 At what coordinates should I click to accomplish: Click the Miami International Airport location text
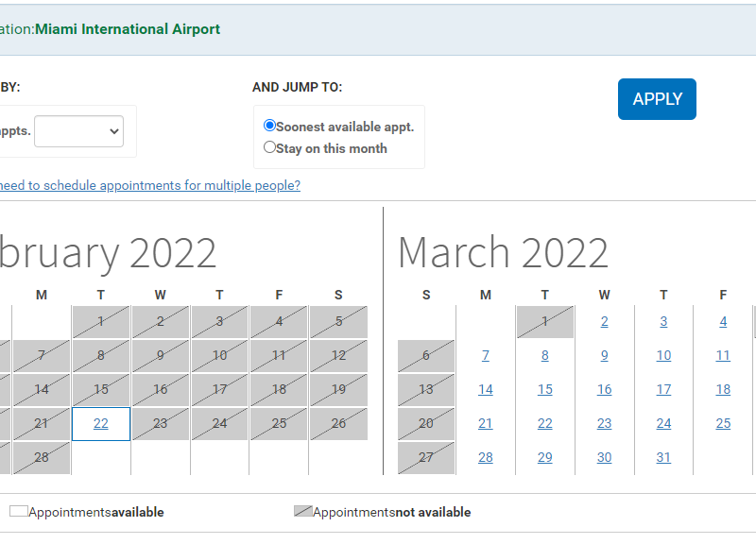coord(128,29)
